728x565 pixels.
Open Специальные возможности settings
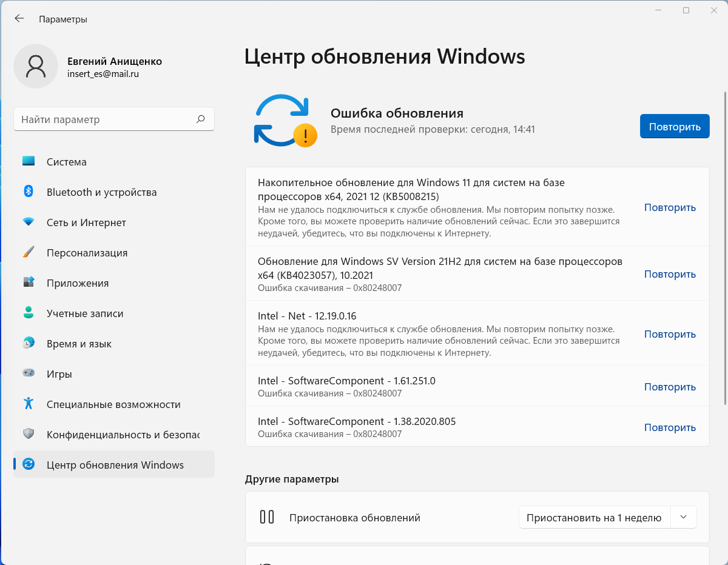pyautogui.click(x=114, y=404)
